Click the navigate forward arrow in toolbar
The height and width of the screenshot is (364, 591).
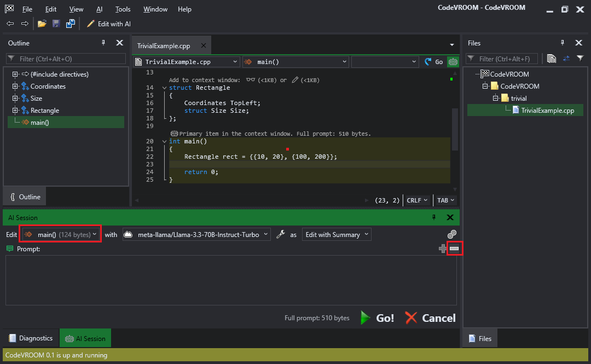25,24
